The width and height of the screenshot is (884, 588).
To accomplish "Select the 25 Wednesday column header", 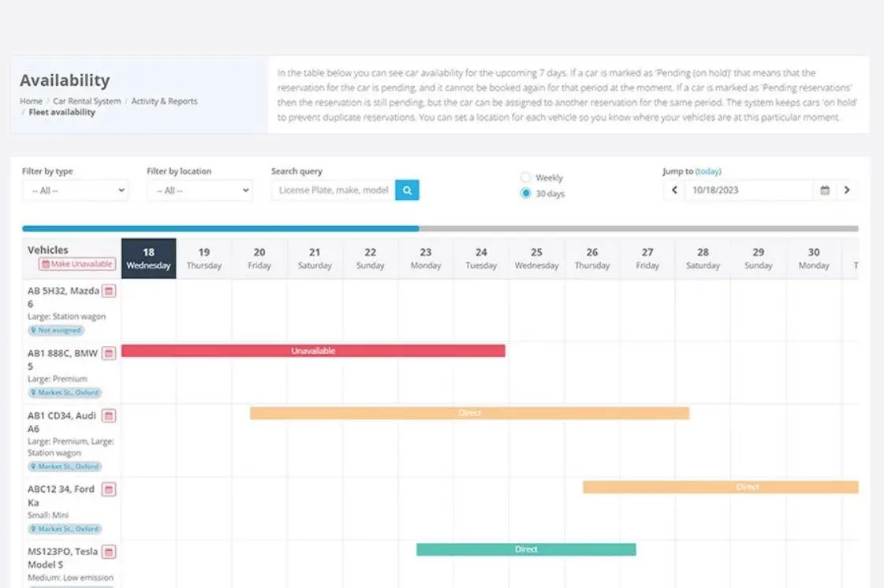I will [537, 259].
